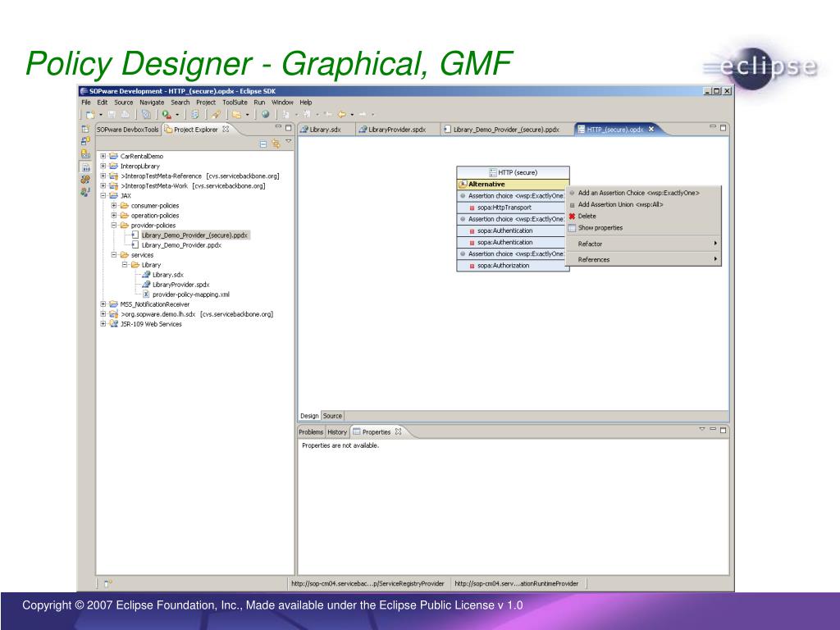The height and width of the screenshot is (630, 840).
Task: Click the ServiceRegistryProvider URL in status bar
Action: [367, 583]
